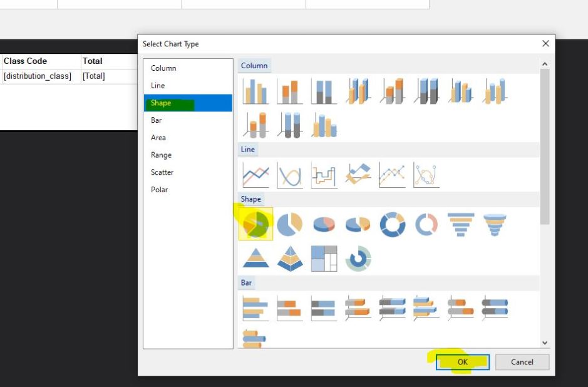The image size is (588, 387).
Task: Click the Class Code column header in report
Action: 41,61
